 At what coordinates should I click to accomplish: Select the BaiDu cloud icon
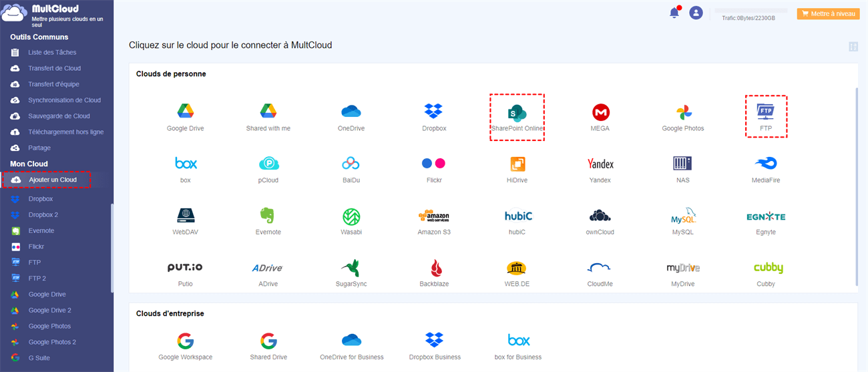point(351,163)
